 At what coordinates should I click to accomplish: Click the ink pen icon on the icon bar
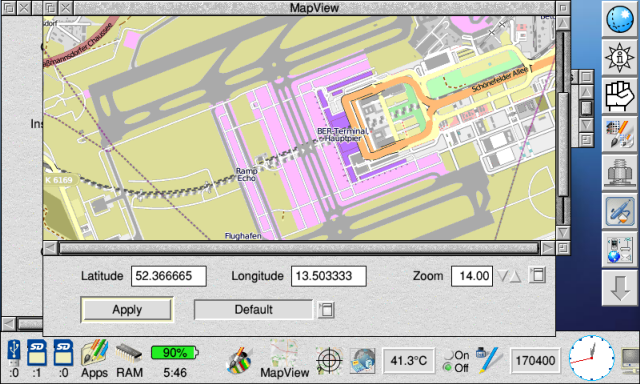[x=487, y=360]
